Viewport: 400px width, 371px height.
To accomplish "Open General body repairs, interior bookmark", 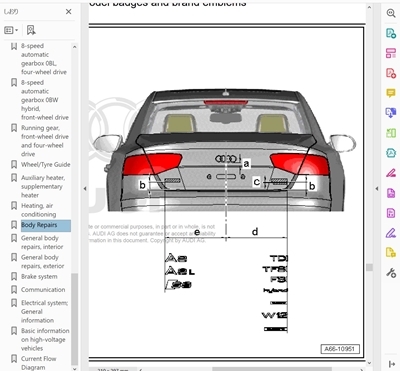I will (42, 242).
